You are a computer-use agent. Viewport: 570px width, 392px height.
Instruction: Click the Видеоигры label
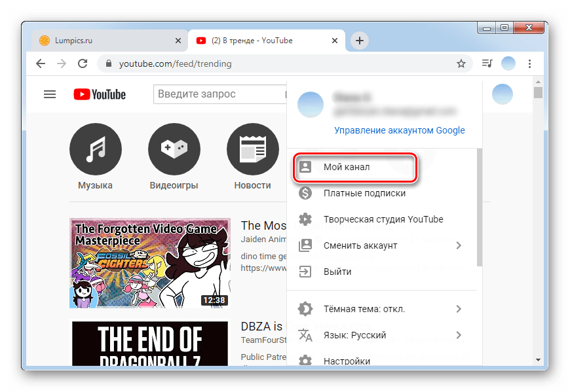(x=174, y=185)
